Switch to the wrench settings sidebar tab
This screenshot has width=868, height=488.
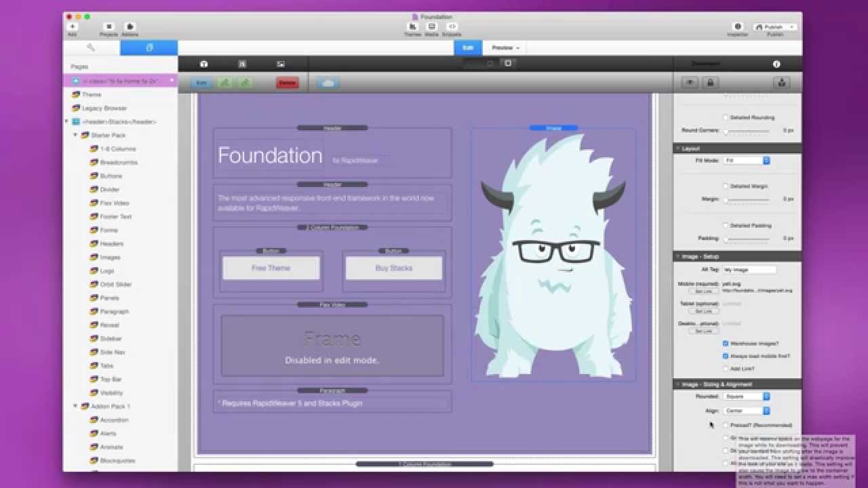92,47
